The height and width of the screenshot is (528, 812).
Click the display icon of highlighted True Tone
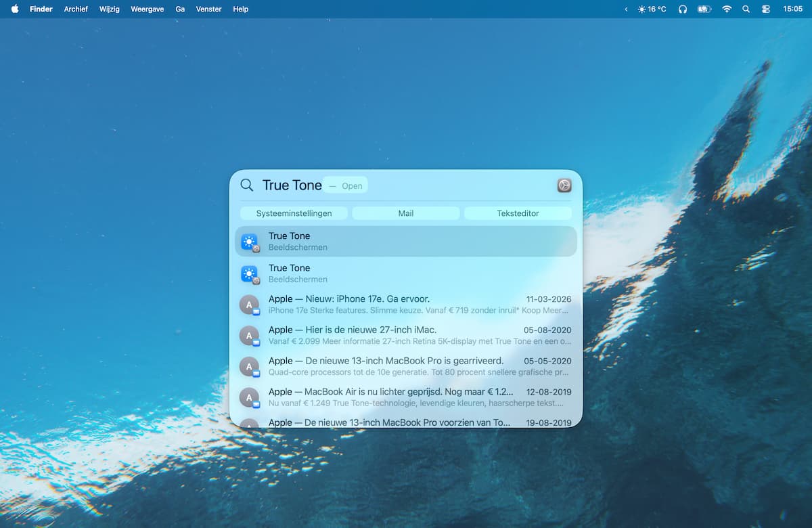coord(250,242)
